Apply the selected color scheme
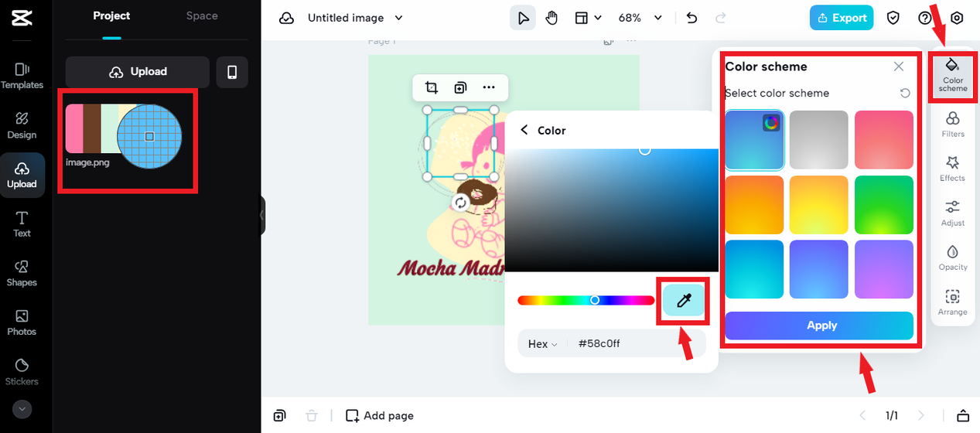980x433 pixels. coord(819,326)
